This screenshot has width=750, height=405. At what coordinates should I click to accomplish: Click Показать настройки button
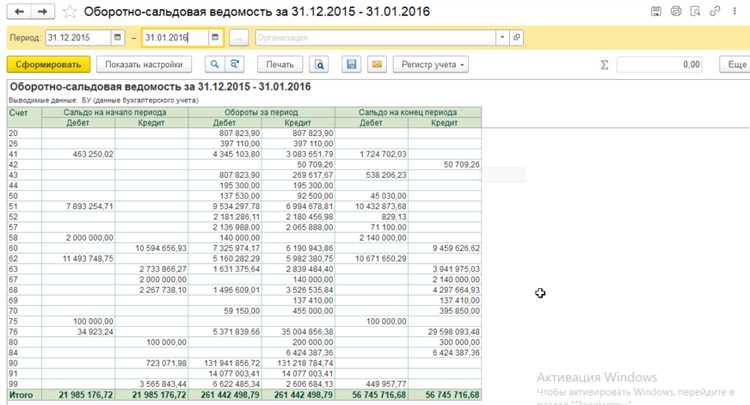pos(144,65)
